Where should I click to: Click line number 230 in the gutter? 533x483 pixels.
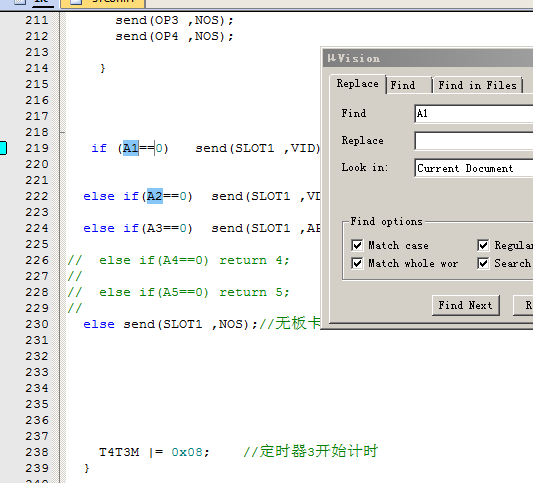[x=37, y=324]
